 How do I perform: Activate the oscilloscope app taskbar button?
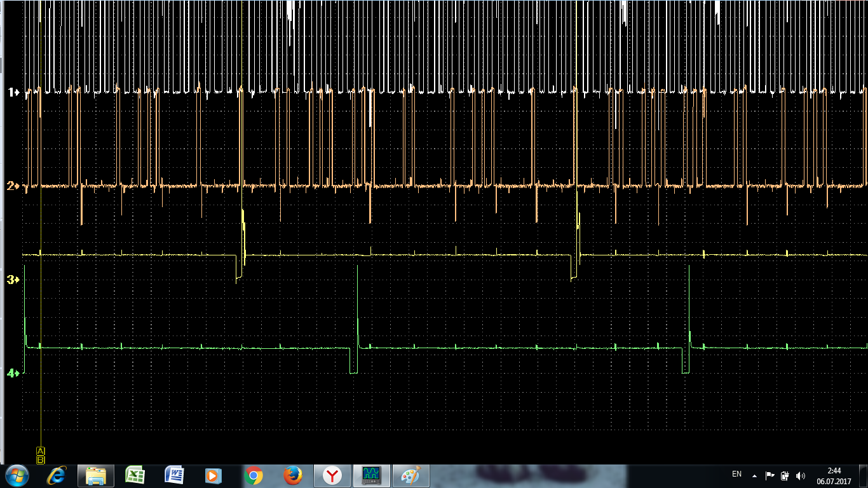[371, 475]
